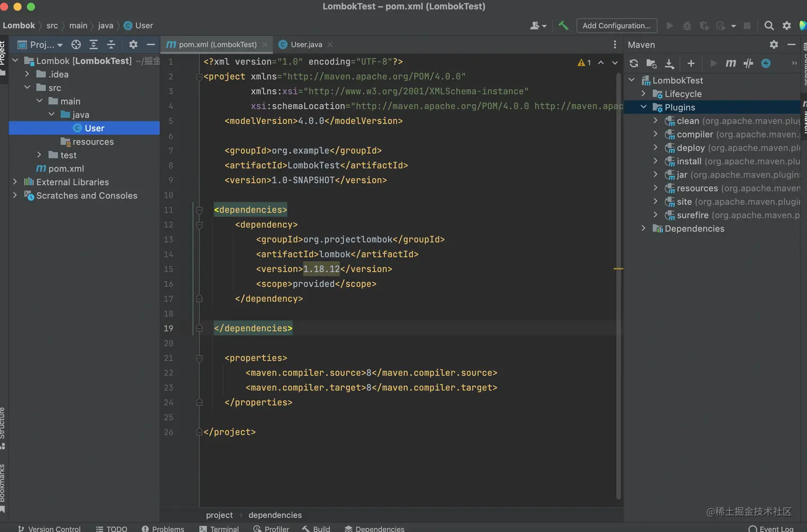Screen dimensions: 807x532
Task: Select pom.xml in the project tree
Action: [66, 169]
